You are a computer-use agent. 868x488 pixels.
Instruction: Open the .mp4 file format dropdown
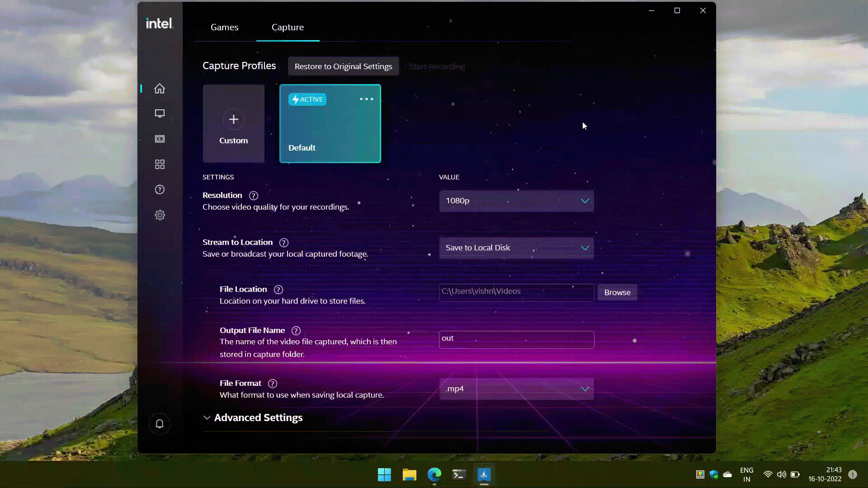pyautogui.click(x=516, y=389)
